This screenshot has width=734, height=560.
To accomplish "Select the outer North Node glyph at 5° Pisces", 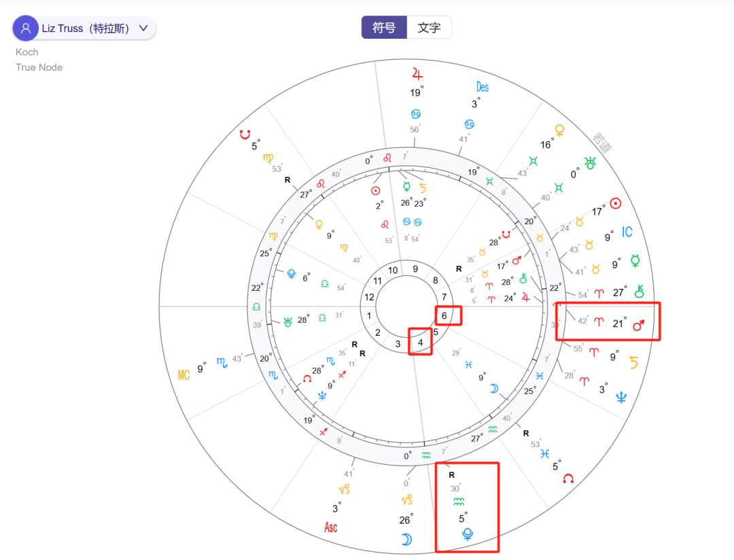I will 568,478.
